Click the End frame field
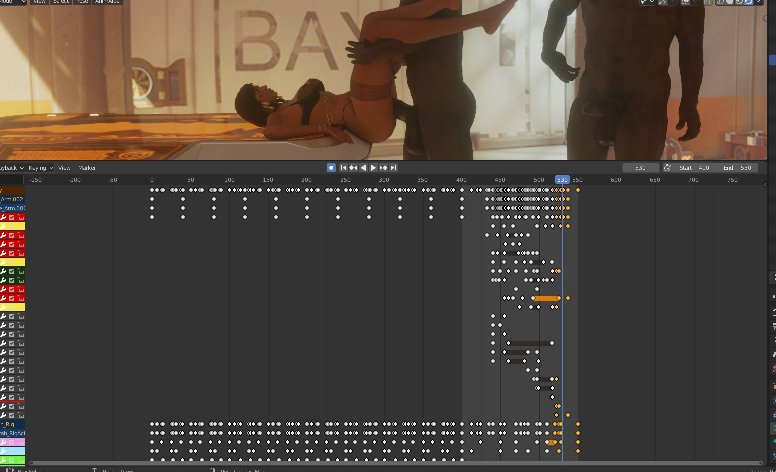 [x=737, y=168]
